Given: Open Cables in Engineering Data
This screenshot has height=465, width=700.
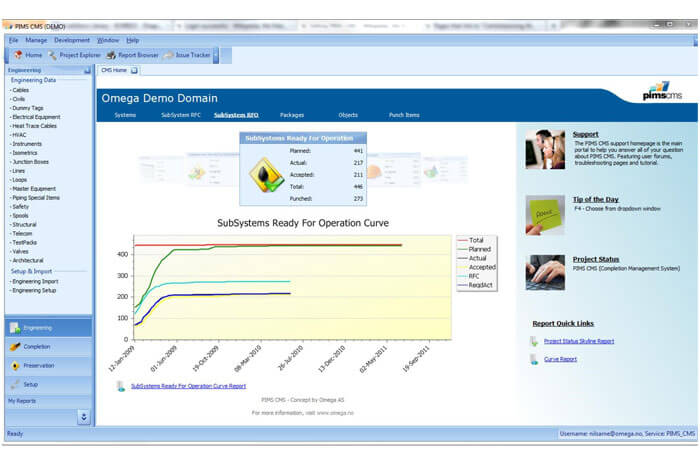Looking at the screenshot, I should [21, 90].
